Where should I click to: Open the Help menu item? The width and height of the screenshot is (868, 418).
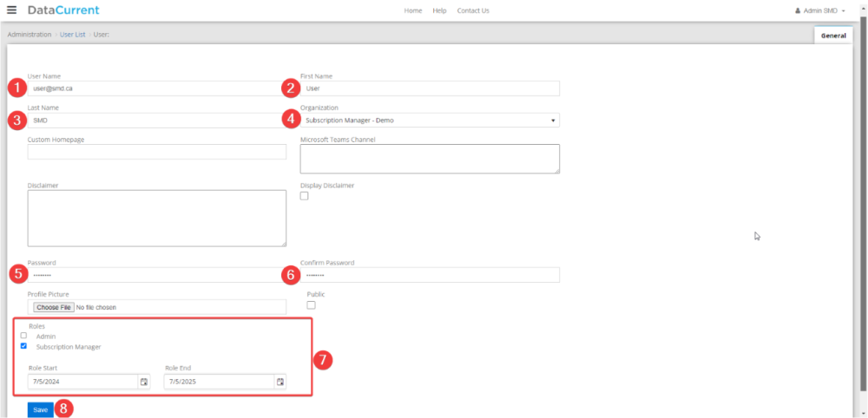coord(439,10)
